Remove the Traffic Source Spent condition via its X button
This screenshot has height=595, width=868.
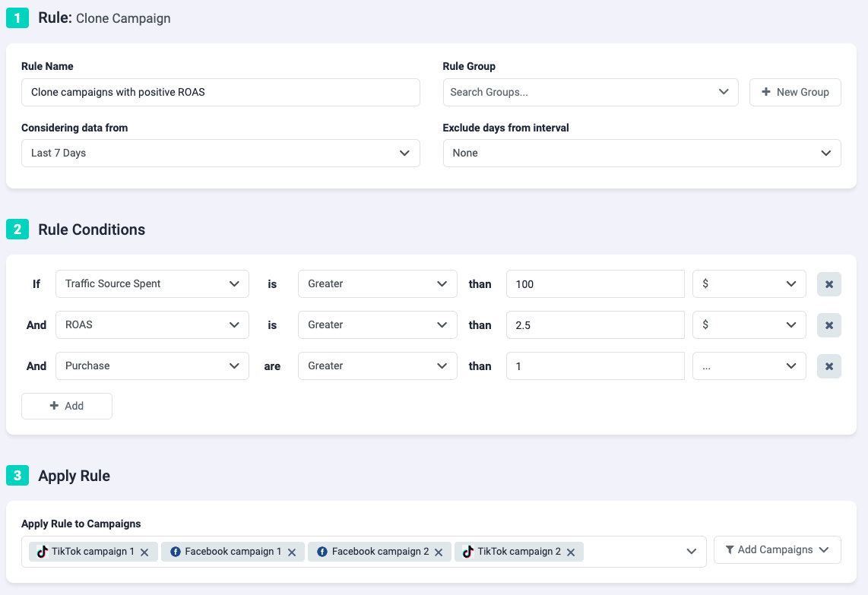(x=829, y=283)
